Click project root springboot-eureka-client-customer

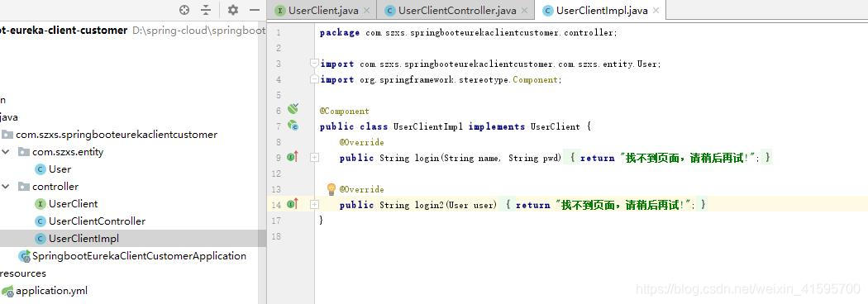click(x=64, y=30)
